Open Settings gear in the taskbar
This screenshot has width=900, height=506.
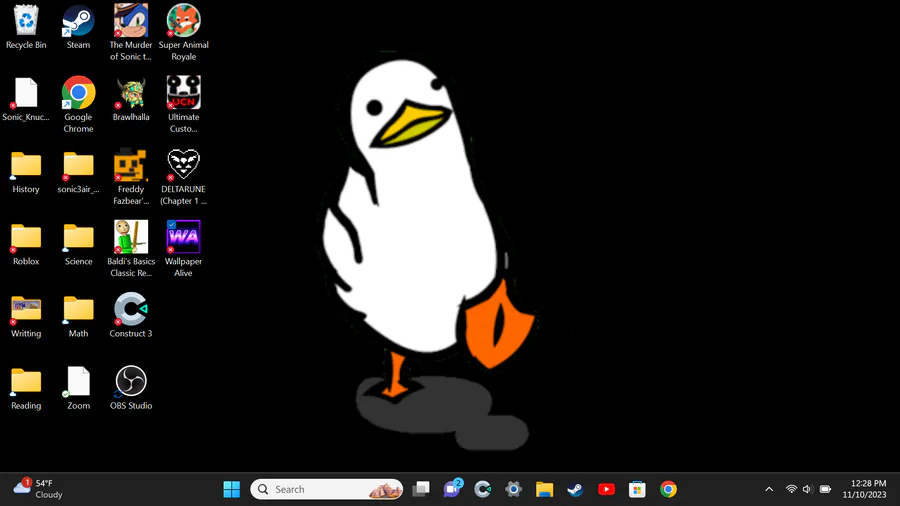pyautogui.click(x=514, y=489)
